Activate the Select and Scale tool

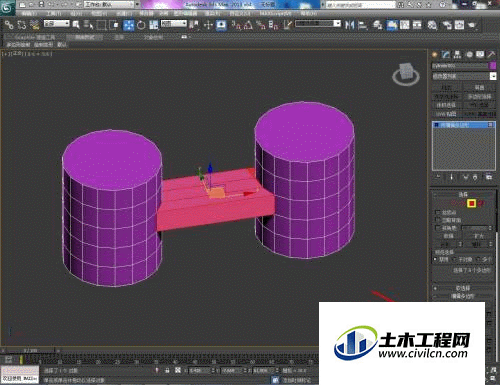pyautogui.click(x=153, y=25)
